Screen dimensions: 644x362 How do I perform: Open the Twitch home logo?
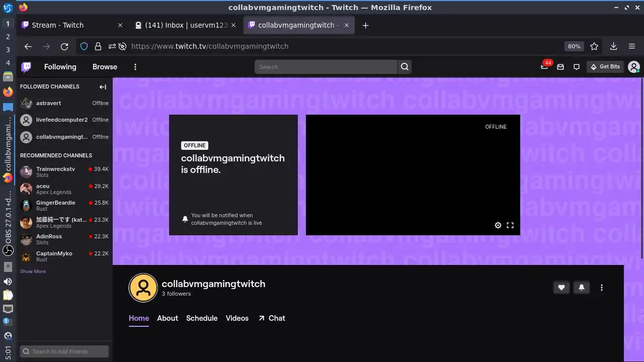coord(26,67)
